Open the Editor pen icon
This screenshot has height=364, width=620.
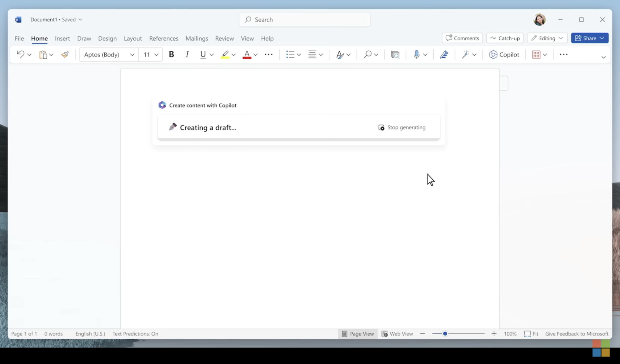[444, 55]
